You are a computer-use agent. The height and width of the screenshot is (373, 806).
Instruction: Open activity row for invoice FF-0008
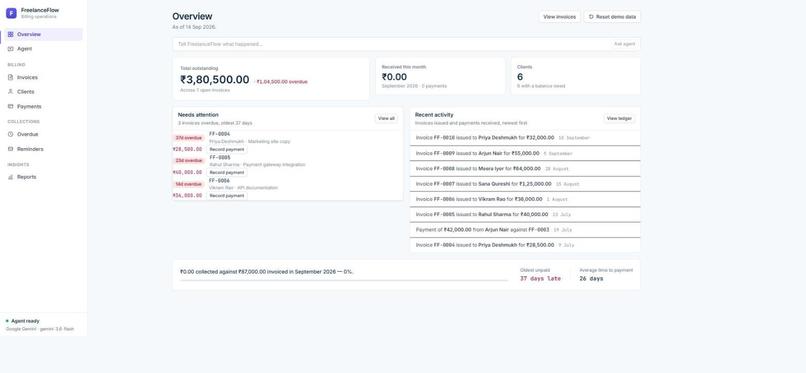525,169
